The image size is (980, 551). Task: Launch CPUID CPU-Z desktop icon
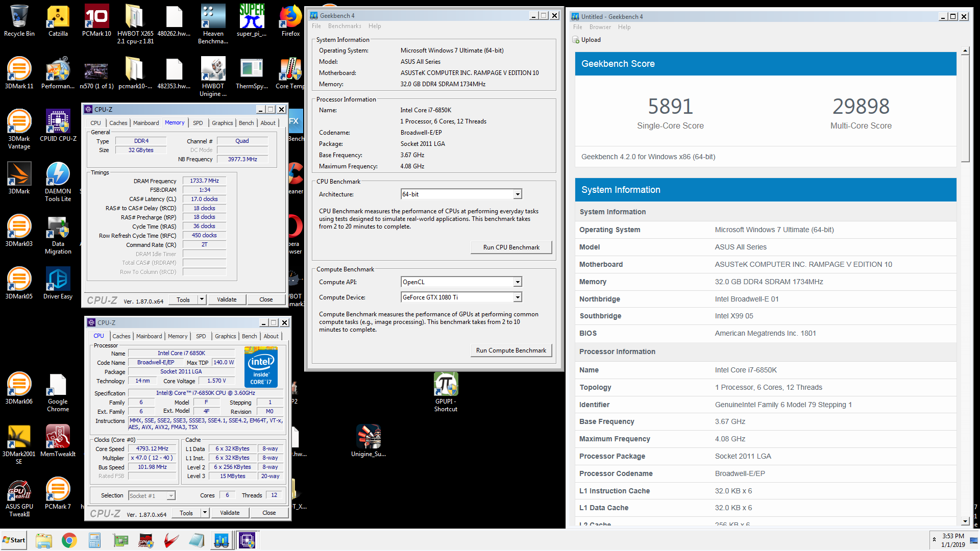[x=58, y=126]
